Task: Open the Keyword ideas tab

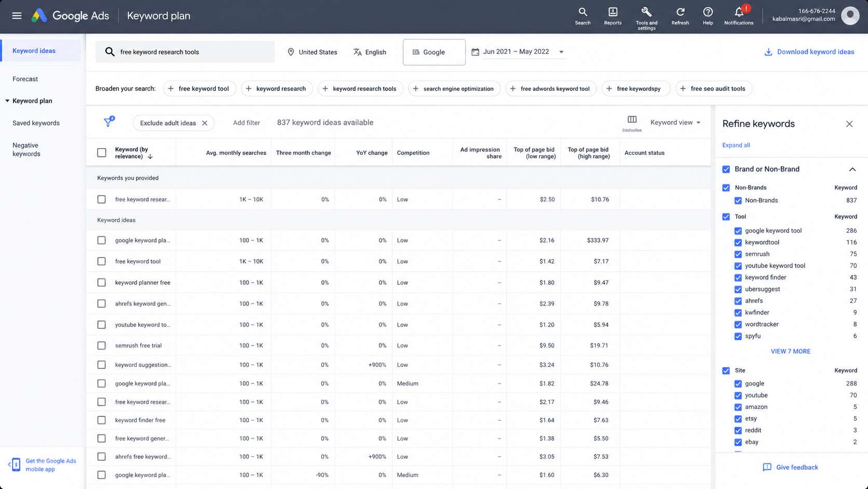Action: point(40,51)
